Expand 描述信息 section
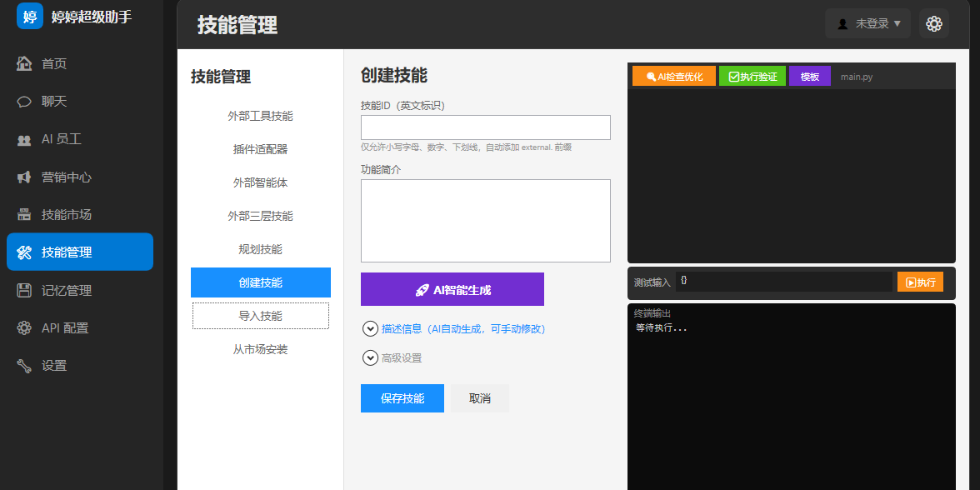Image resolution: width=980 pixels, height=490 pixels. point(370,328)
